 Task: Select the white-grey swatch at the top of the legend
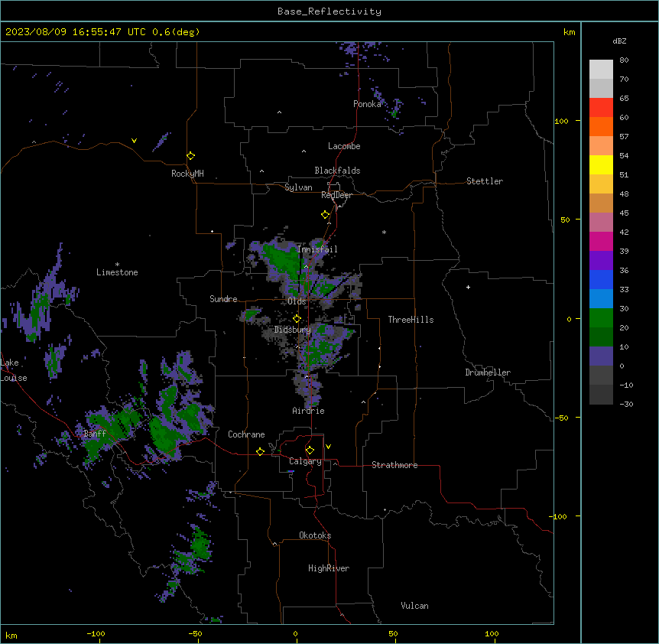pos(601,70)
